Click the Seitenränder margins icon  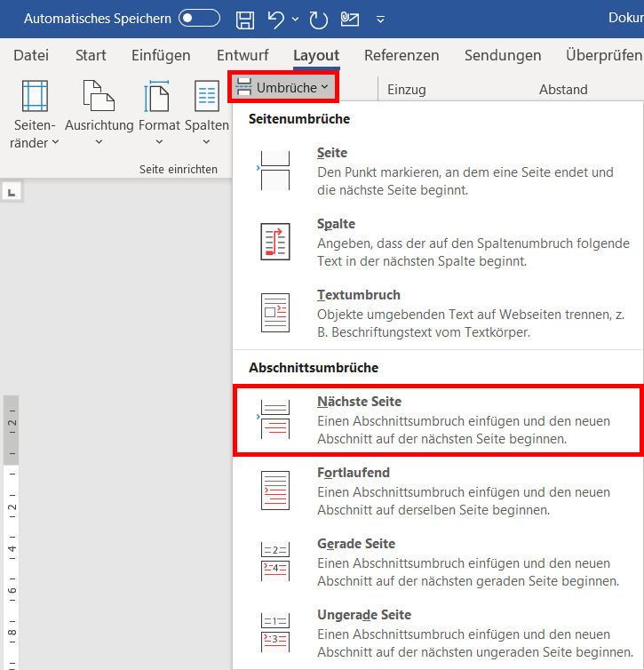coord(35,97)
